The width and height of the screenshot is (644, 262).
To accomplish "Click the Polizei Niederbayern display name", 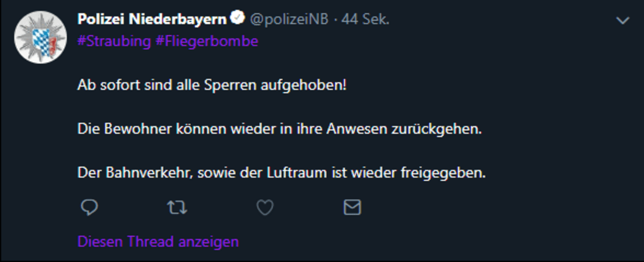I will coord(152,19).
